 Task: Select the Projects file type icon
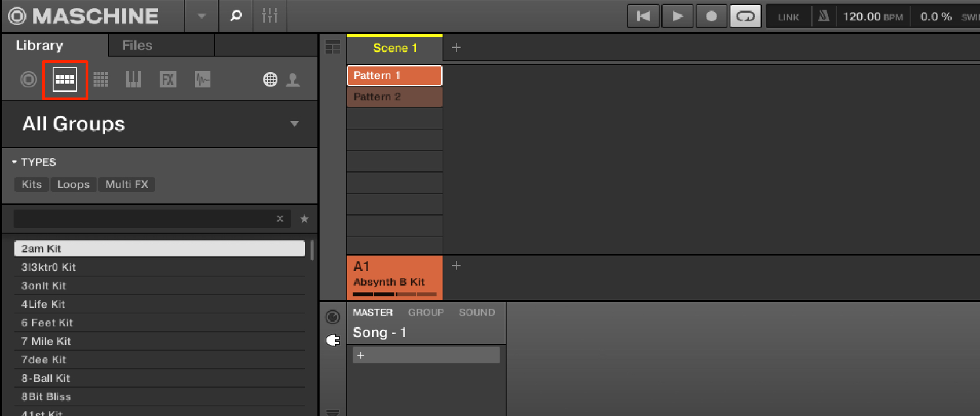pos(28,79)
